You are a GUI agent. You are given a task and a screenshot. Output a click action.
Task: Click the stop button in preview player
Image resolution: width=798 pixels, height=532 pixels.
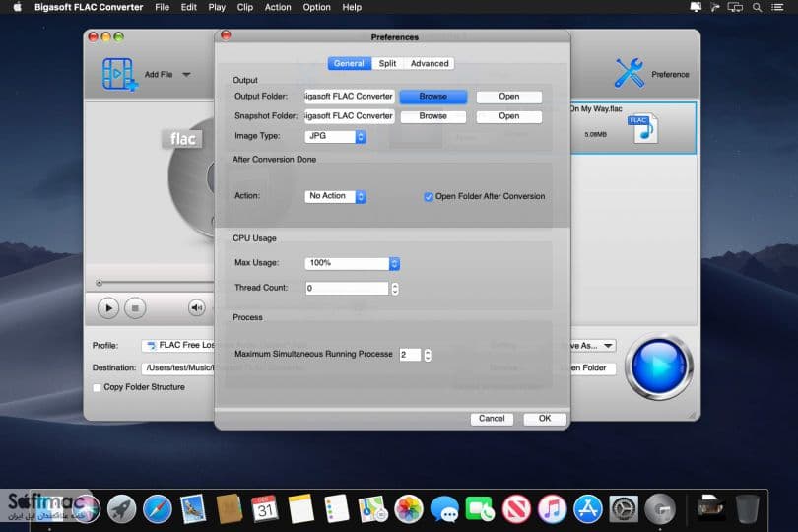tap(135, 308)
